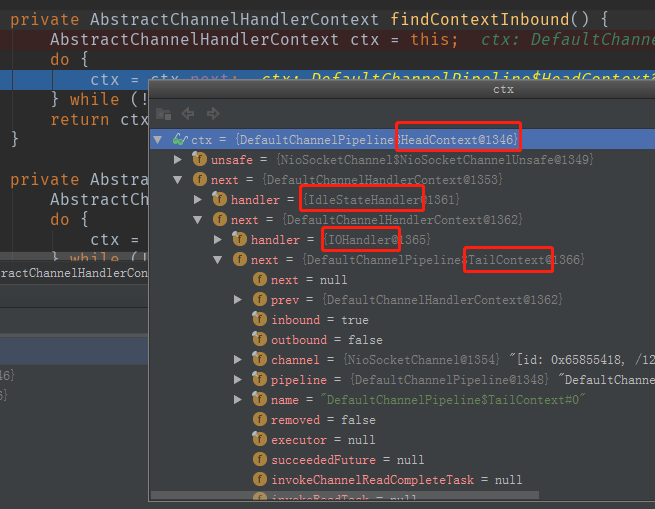Screen dimensions: 655x509
Task: Click field icon of prev row
Action: (260, 300)
